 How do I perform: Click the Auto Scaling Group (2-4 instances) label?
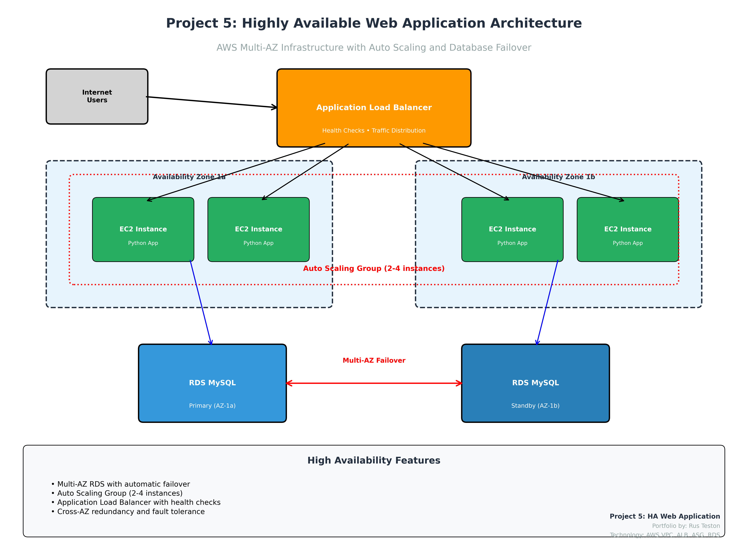pos(374,269)
